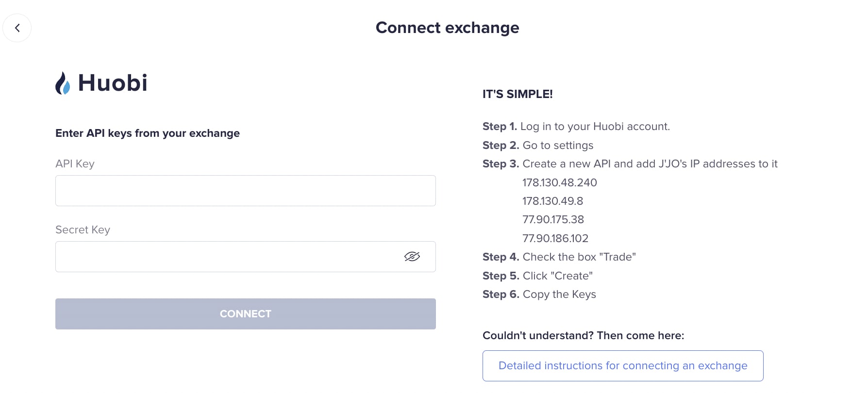Open detailed instructions for connecting an exchange

click(623, 366)
